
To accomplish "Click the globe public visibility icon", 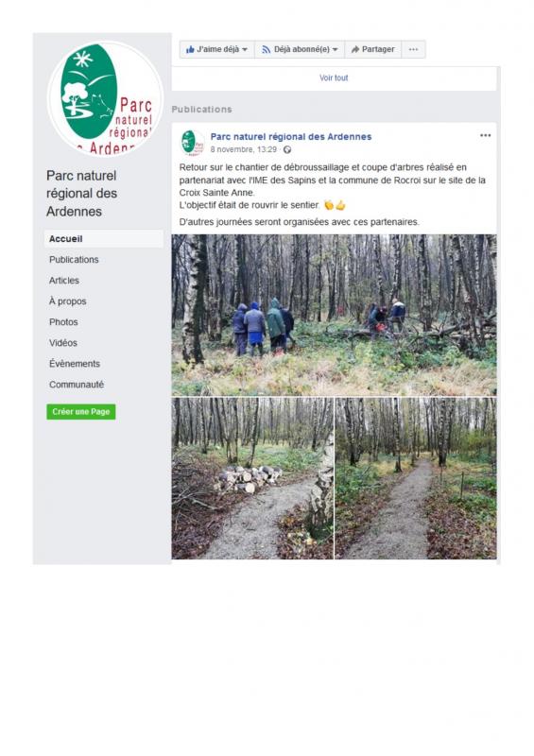I will pos(287,150).
